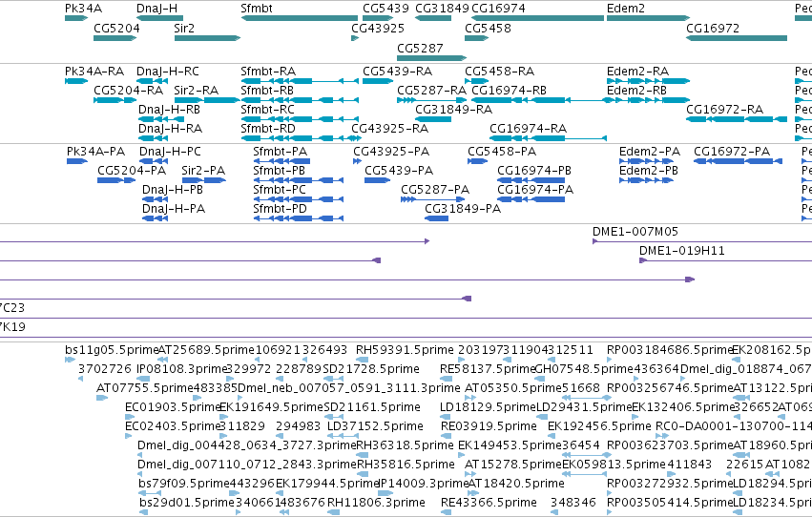Click the Dmel_dig_004428_0634_3727.3prime label
812x517 pixels.
[x=247, y=445]
